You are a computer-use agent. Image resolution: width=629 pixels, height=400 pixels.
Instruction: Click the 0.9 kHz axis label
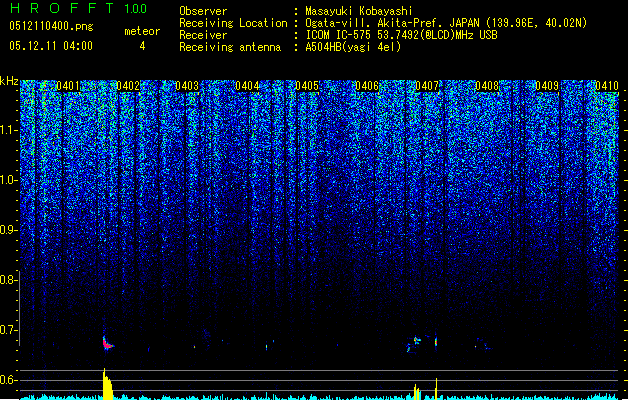point(8,230)
